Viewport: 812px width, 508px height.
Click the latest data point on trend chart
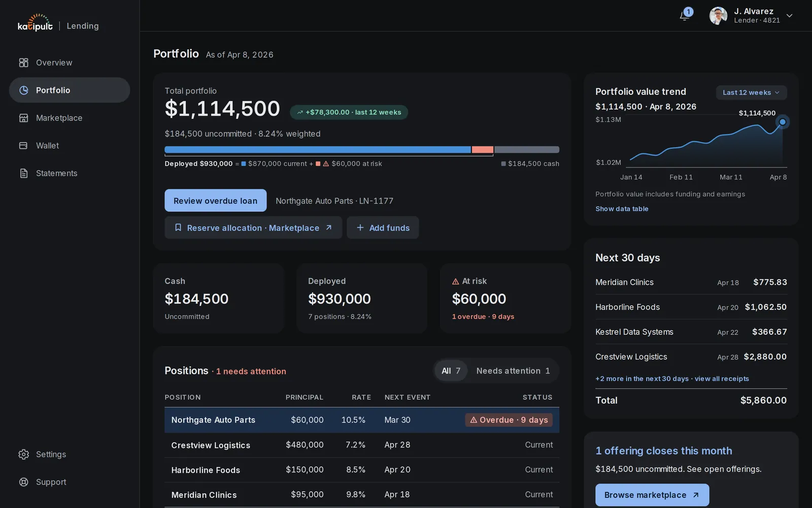[783, 122]
